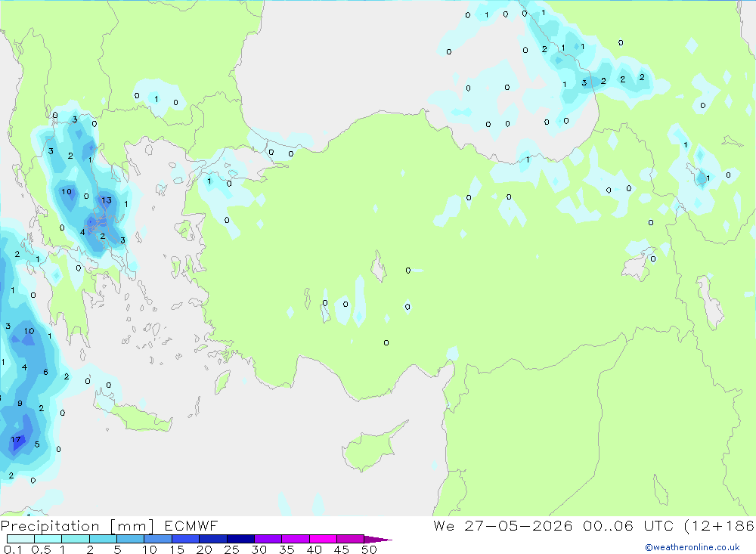Click the 'Precipitation' title word

50,525
